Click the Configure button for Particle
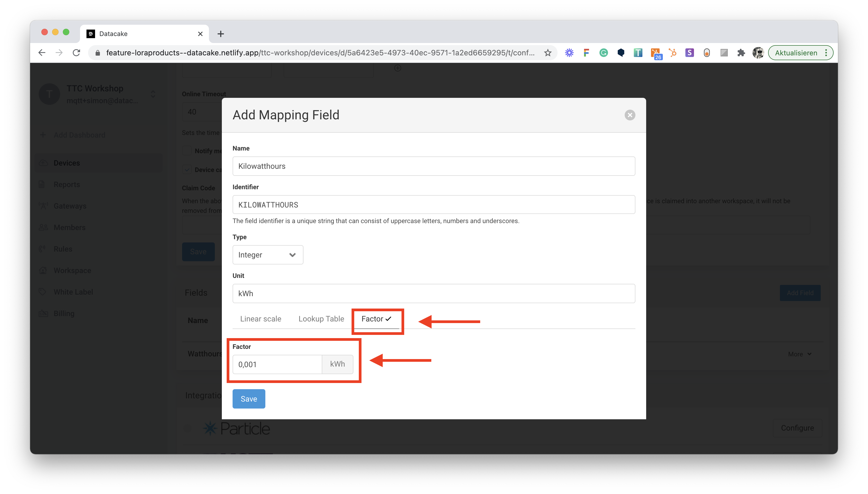Viewport: 868px width, 494px height. (x=797, y=428)
